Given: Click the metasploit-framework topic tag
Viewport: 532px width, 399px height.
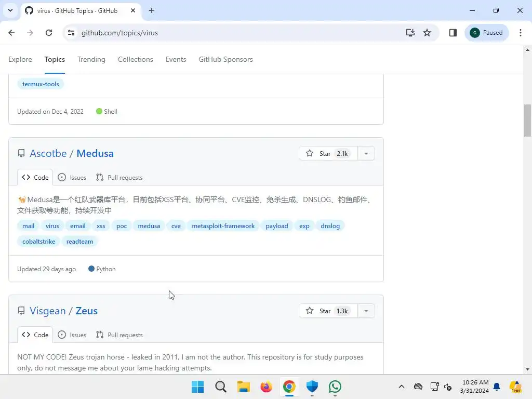Looking at the screenshot, I should coord(223,226).
